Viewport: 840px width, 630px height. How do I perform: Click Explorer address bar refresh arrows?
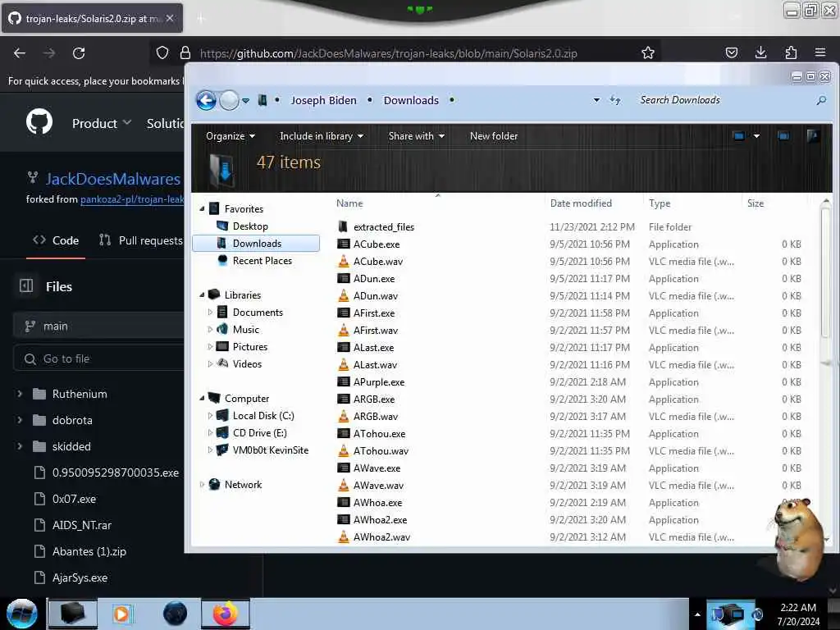point(615,100)
